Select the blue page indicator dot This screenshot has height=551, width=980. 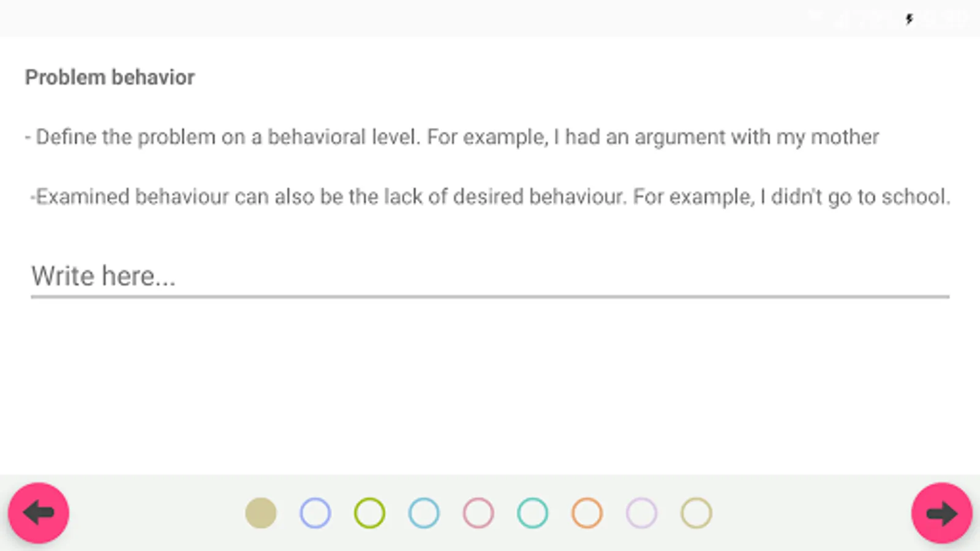(315, 513)
